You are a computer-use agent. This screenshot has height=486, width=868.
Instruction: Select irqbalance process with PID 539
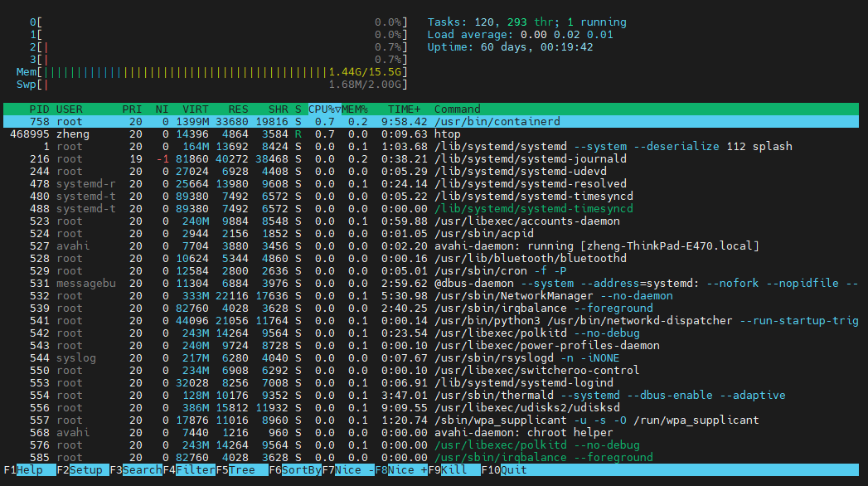pos(431,309)
